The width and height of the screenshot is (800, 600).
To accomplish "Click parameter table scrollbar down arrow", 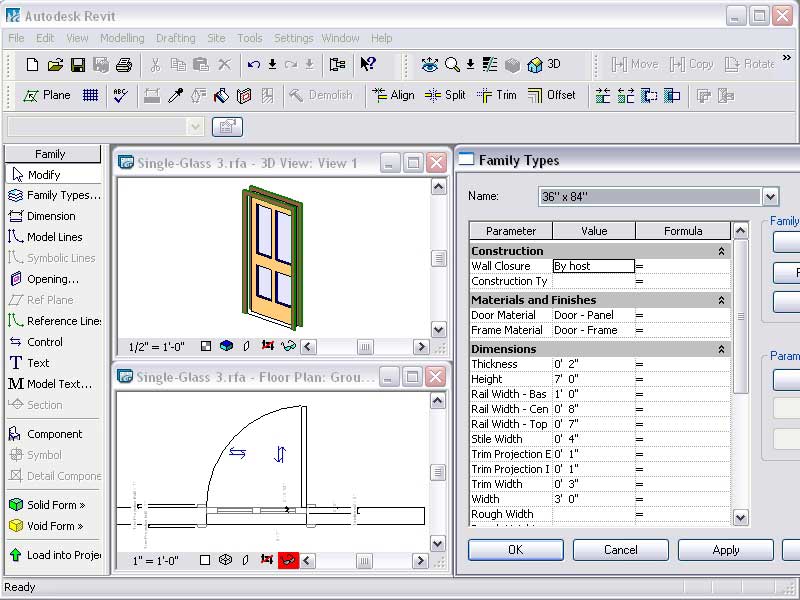I will tap(740, 518).
